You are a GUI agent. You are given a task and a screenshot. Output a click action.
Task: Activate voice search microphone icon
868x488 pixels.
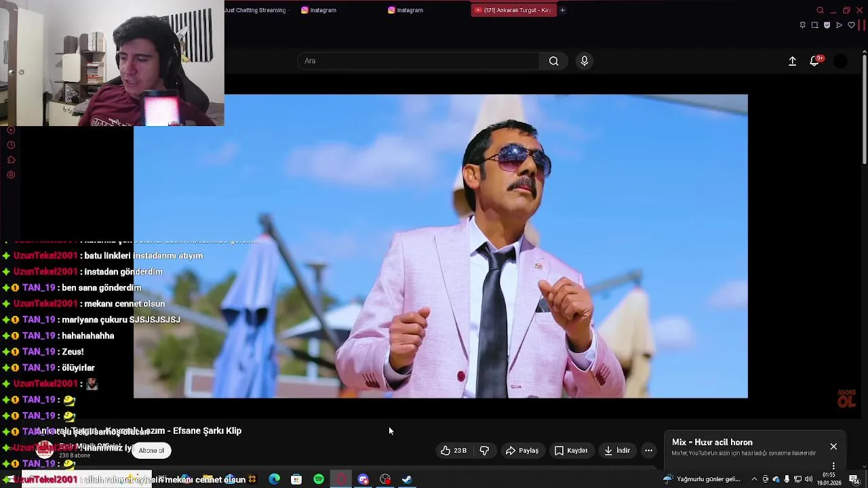[x=585, y=61]
